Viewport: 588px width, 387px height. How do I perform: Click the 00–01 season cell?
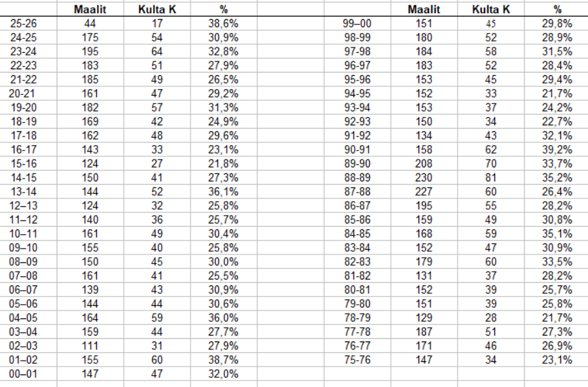point(24,374)
